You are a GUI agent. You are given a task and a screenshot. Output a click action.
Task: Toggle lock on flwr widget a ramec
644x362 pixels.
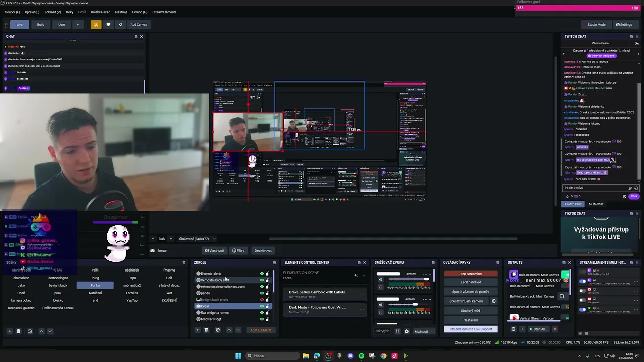pos(267,313)
